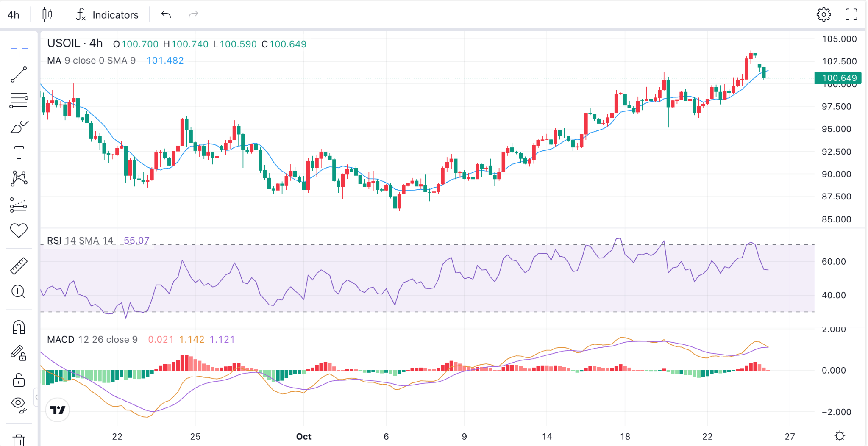
Task: Click the heart favorites icon
Action: click(19, 230)
